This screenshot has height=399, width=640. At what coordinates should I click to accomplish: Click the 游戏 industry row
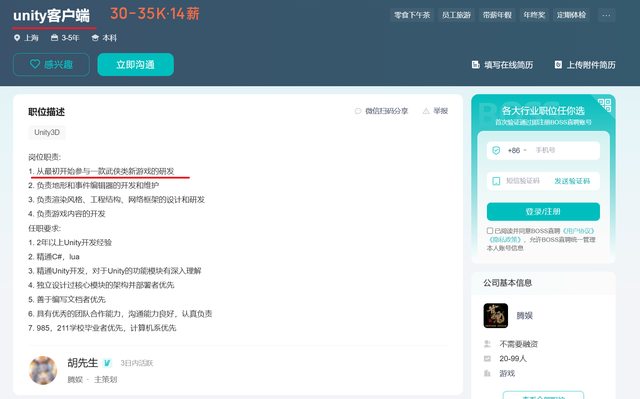click(x=507, y=373)
